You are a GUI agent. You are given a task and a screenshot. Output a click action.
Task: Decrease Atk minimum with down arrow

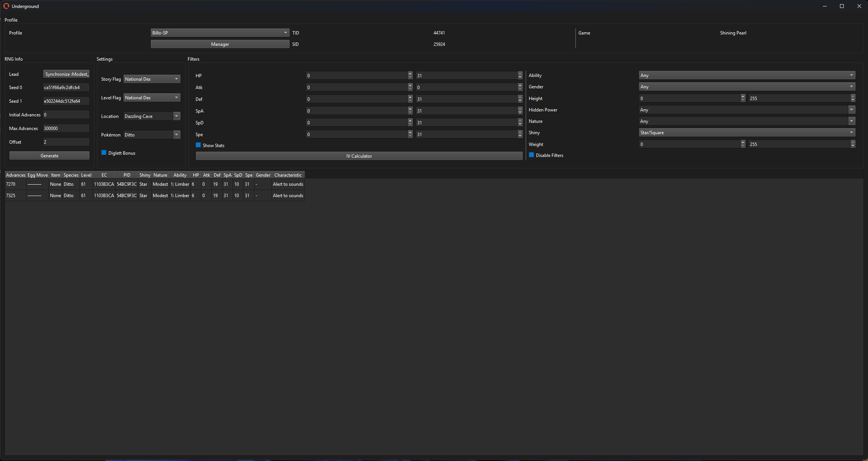(x=410, y=89)
